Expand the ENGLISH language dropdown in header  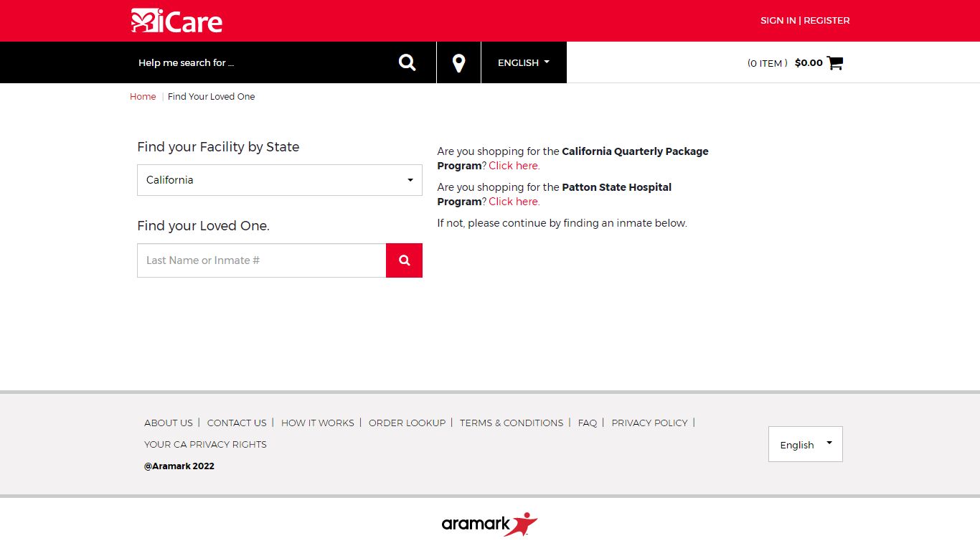click(524, 62)
